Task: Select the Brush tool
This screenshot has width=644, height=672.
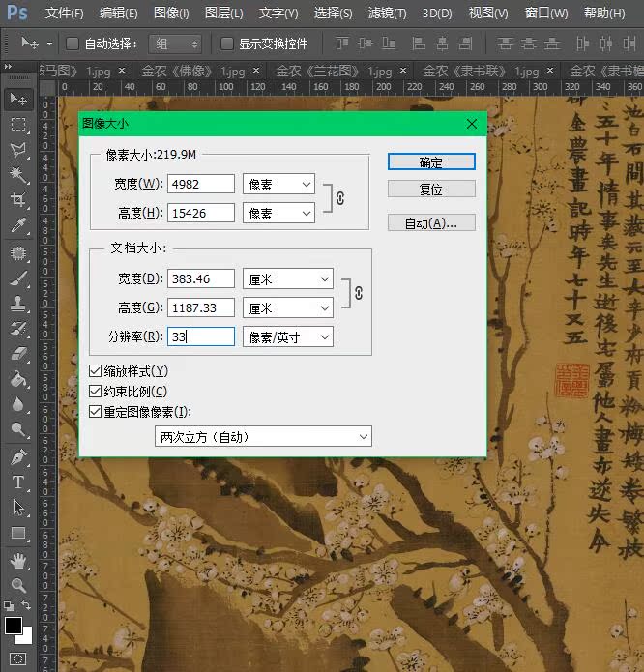Action: [18, 278]
